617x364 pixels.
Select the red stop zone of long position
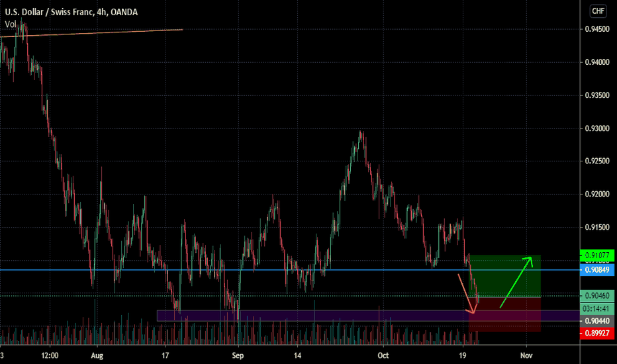(505, 314)
